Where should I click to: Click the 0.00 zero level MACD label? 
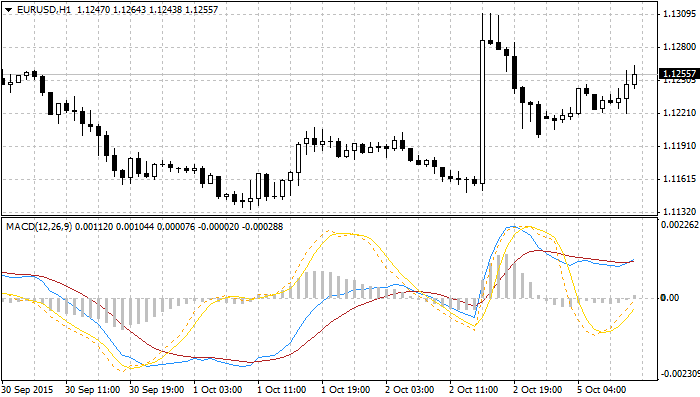point(670,297)
